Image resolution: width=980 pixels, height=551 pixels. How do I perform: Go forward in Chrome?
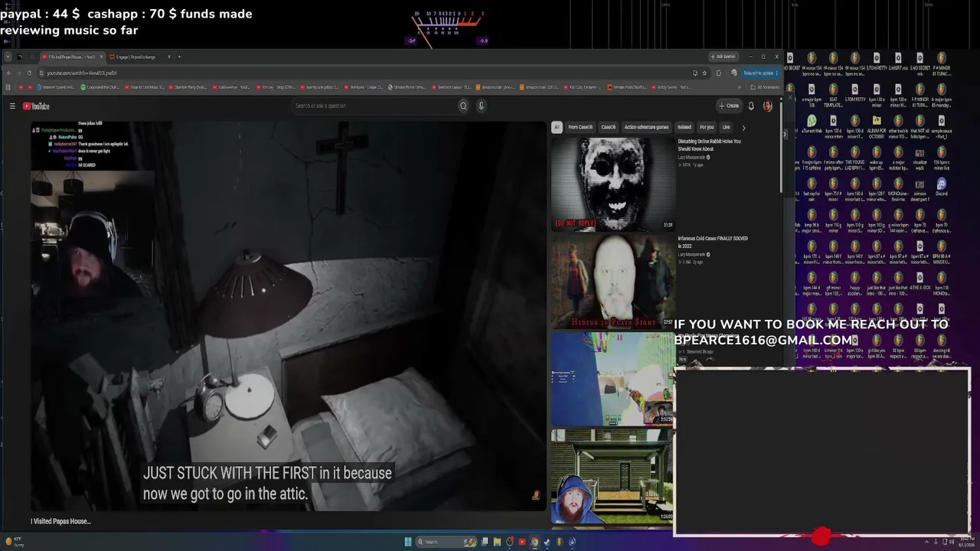coord(18,73)
